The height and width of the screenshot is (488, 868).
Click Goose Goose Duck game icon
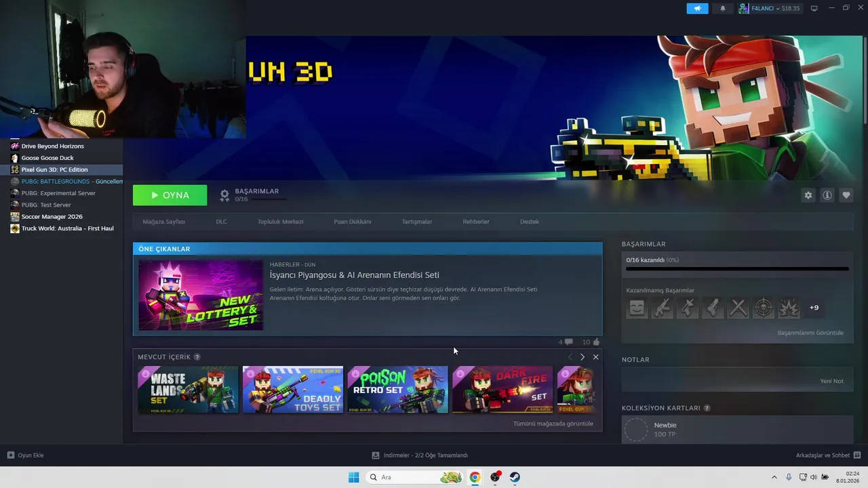pos(15,158)
